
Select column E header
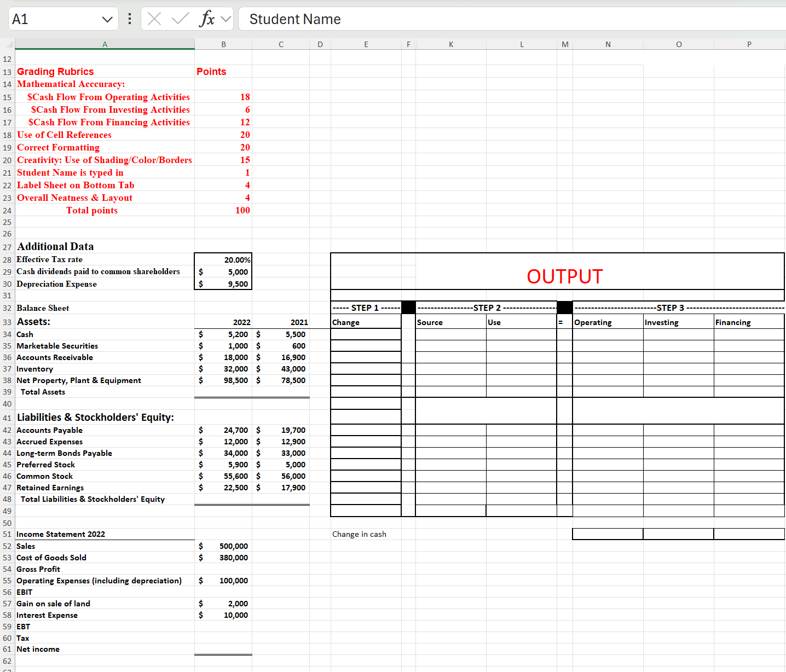point(366,44)
